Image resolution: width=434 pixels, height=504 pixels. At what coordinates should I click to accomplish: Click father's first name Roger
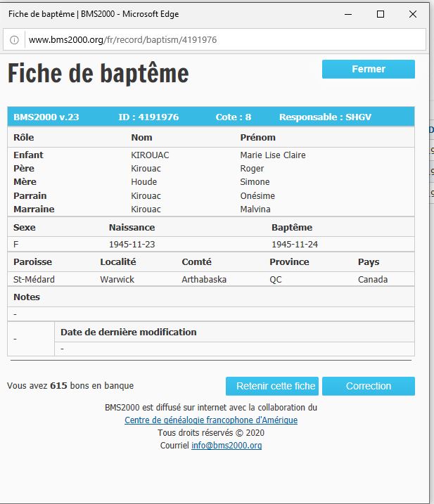tap(252, 169)
